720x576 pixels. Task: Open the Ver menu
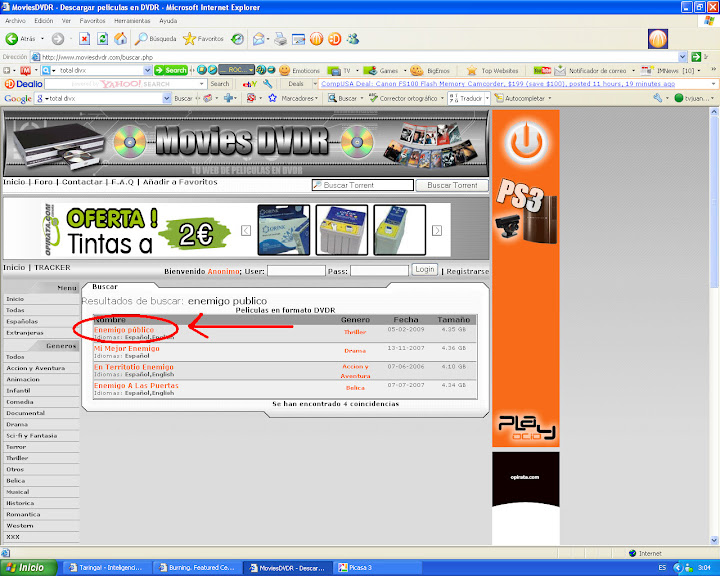[67, 21]
